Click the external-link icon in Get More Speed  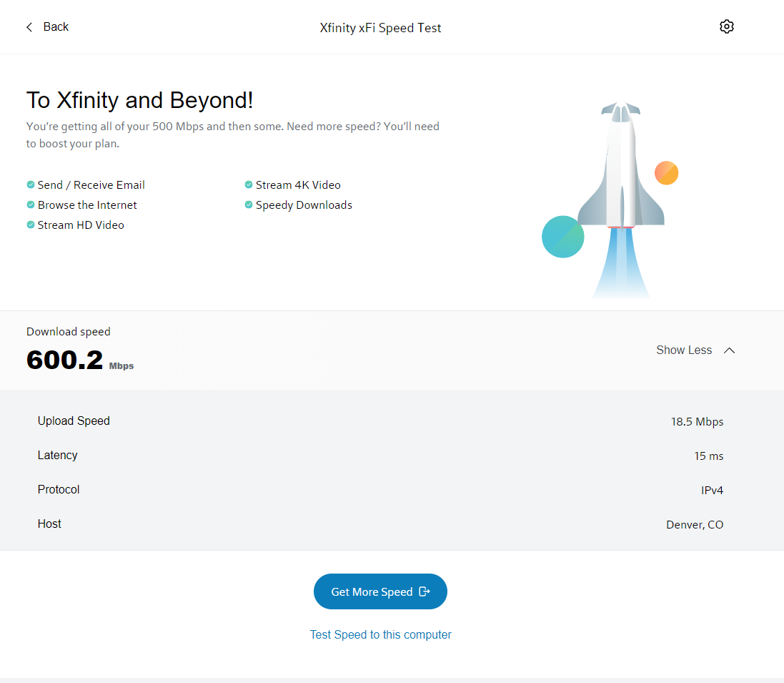pyautogui.click(x=425, y=591)
